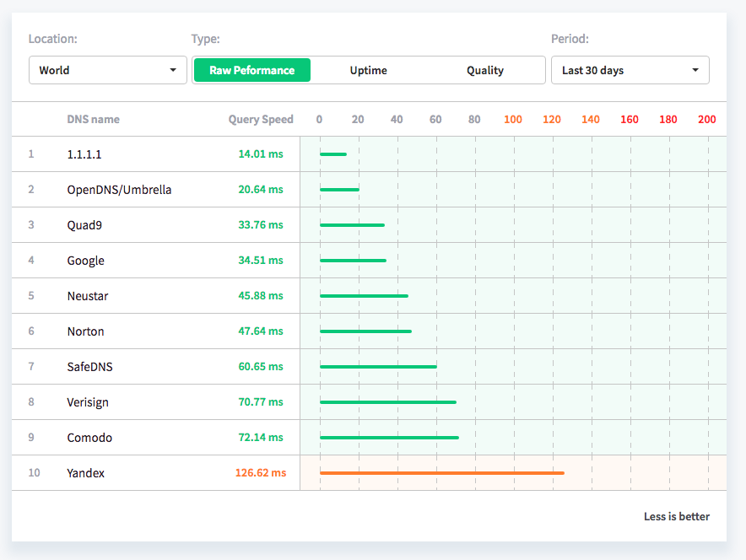Select the Neustar DNS name

(x=88, y=296)
